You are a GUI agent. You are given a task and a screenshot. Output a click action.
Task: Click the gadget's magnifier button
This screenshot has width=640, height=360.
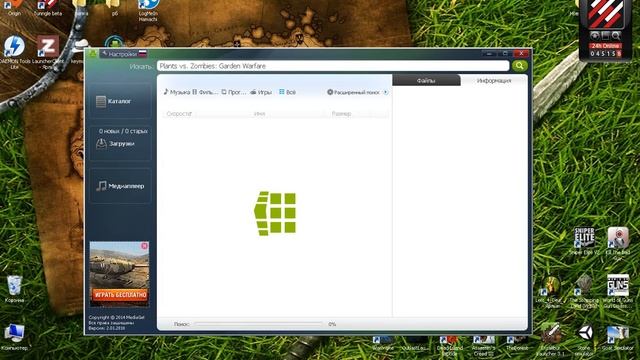point(616,36)
